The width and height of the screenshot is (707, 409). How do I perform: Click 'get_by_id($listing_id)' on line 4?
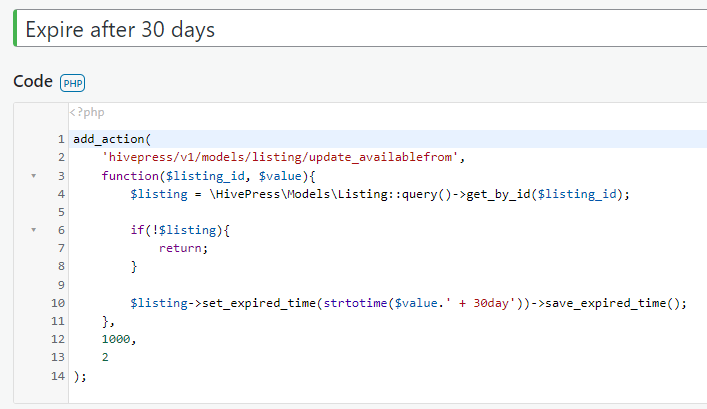pos(544,194)
